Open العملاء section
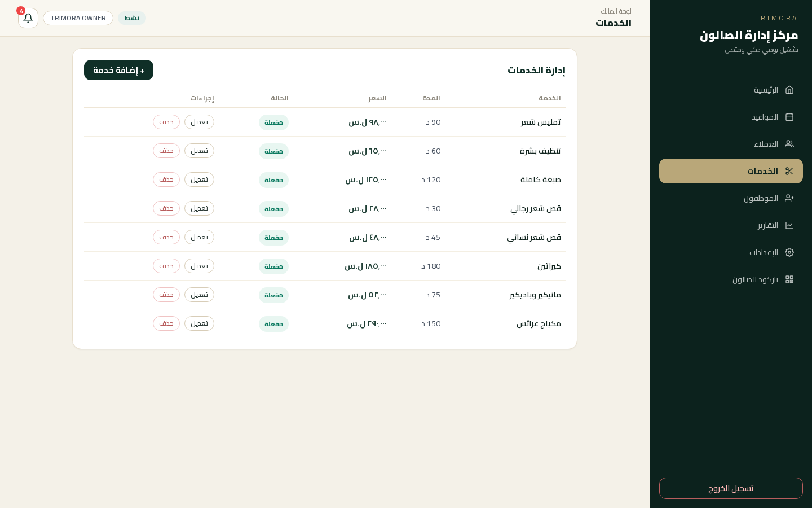 coord(731,144)
